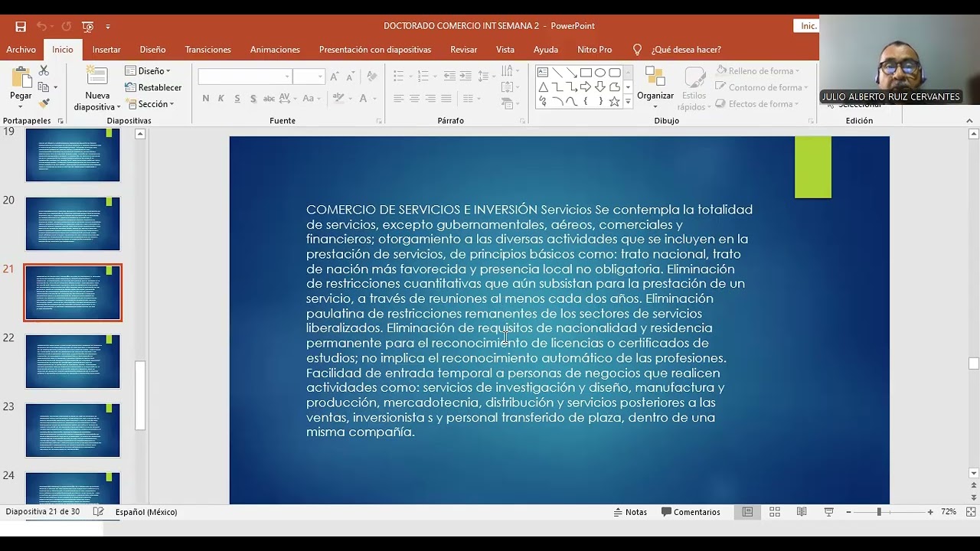This screenshot has height=551, width=980.
Task: Open Presentación con diapositivas tab
Action: (x=375, y=50)
